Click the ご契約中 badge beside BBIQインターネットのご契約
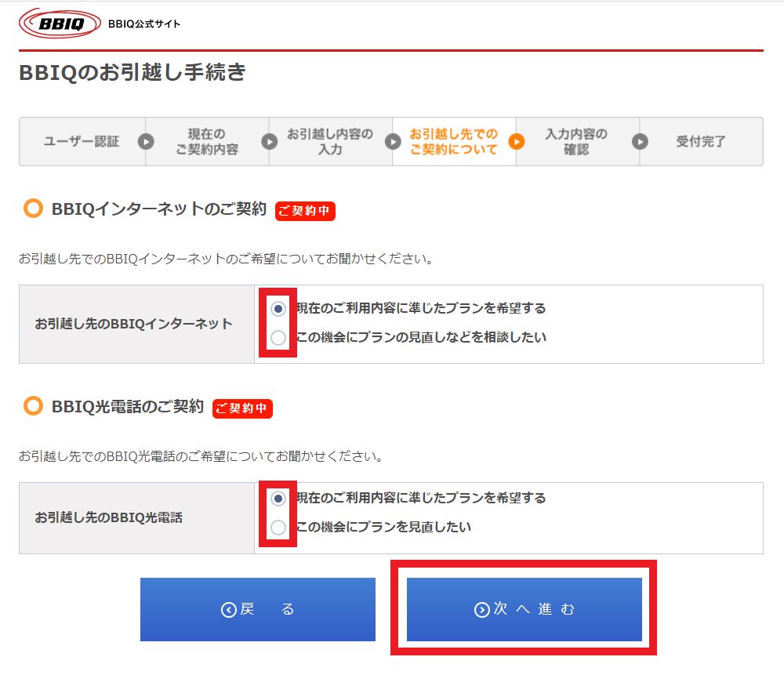 click(x=305, y=211)
